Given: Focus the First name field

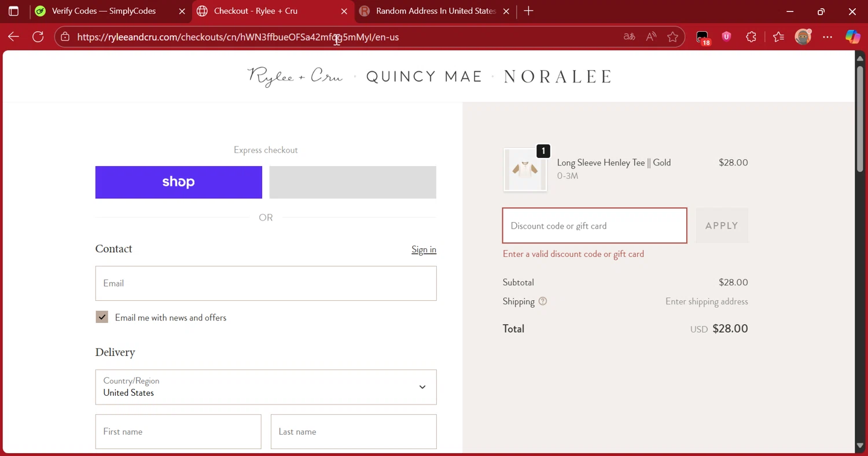Looking at the screenshot, I should pyautogui.click(x=178, y=432).
